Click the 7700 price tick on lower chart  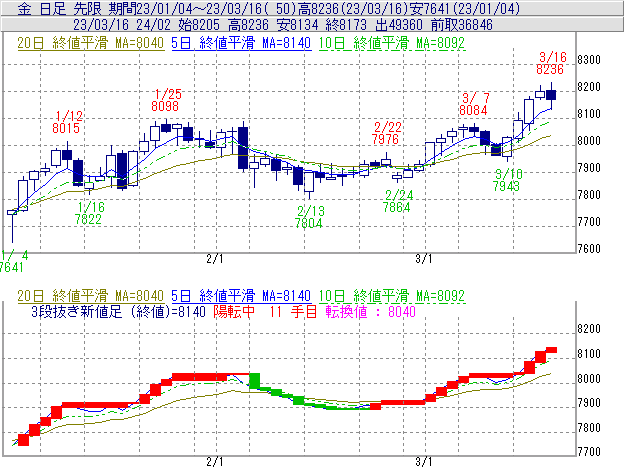pyautogui.click(x=589, y=452)
